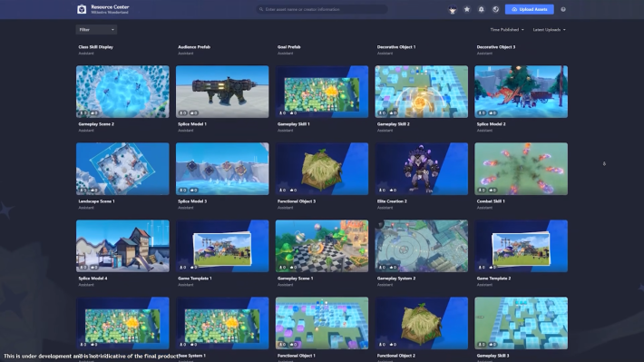
Task: Click the Splice Model 3 title text
Action: tap(192, 201)
